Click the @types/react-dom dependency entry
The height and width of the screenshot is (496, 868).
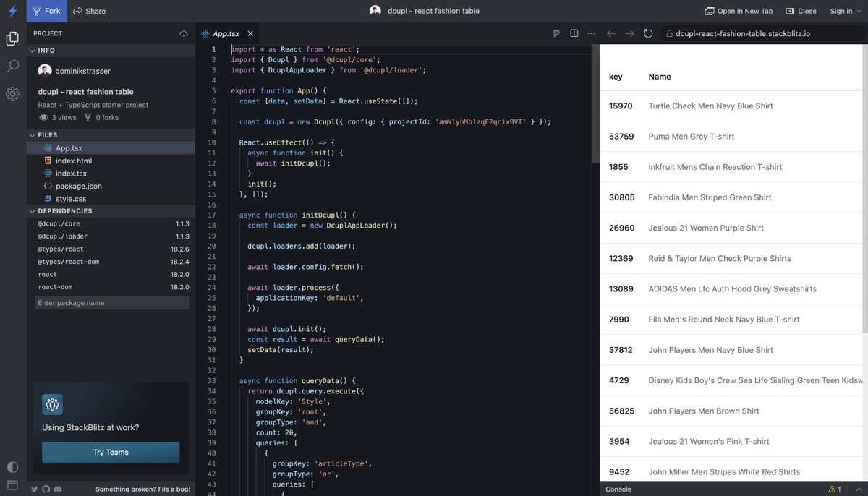(x=112, y=262)
